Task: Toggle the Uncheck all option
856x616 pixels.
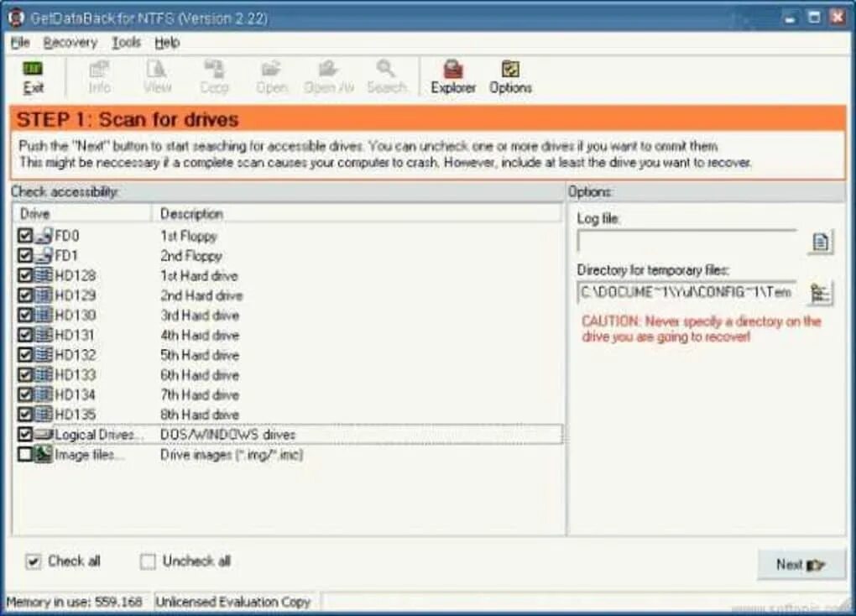Action: (x=148, y=561)
